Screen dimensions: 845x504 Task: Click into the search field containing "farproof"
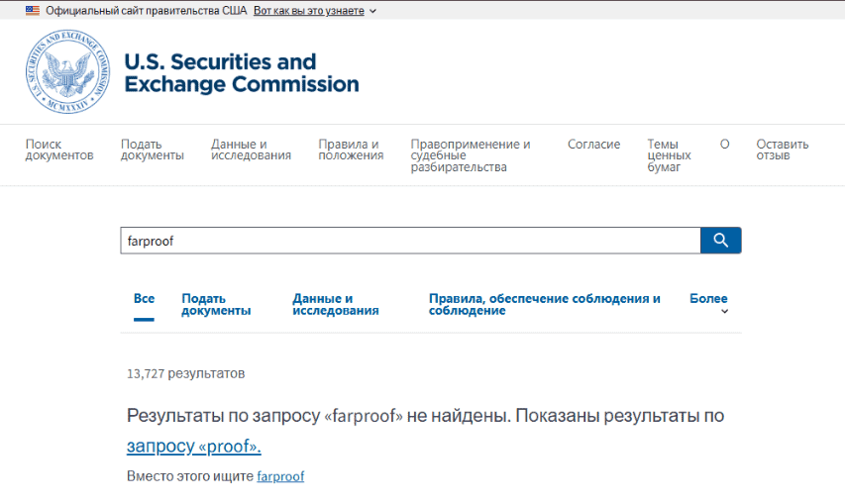pyautogui.click(x=410, y=241)
